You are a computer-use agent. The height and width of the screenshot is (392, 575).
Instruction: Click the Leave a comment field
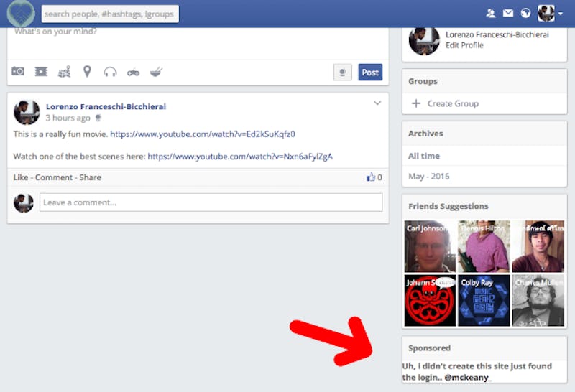pyautogui.click(x=211, y=202)
